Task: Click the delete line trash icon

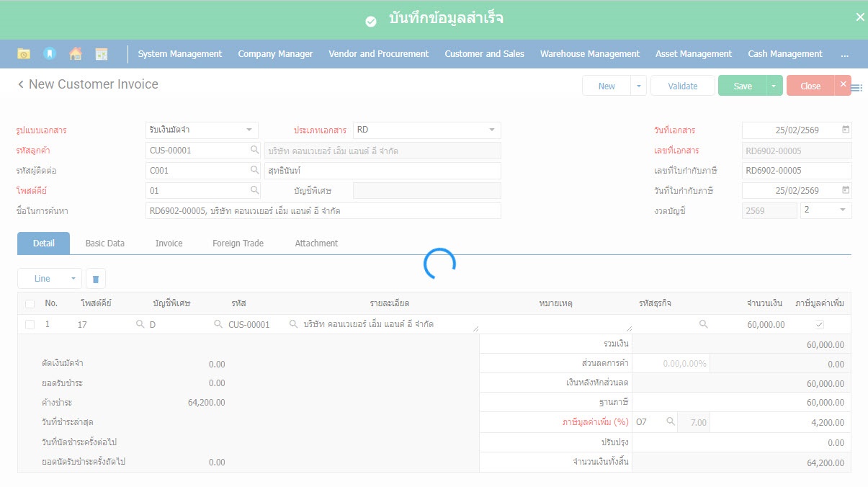Action: click(96, 279)
